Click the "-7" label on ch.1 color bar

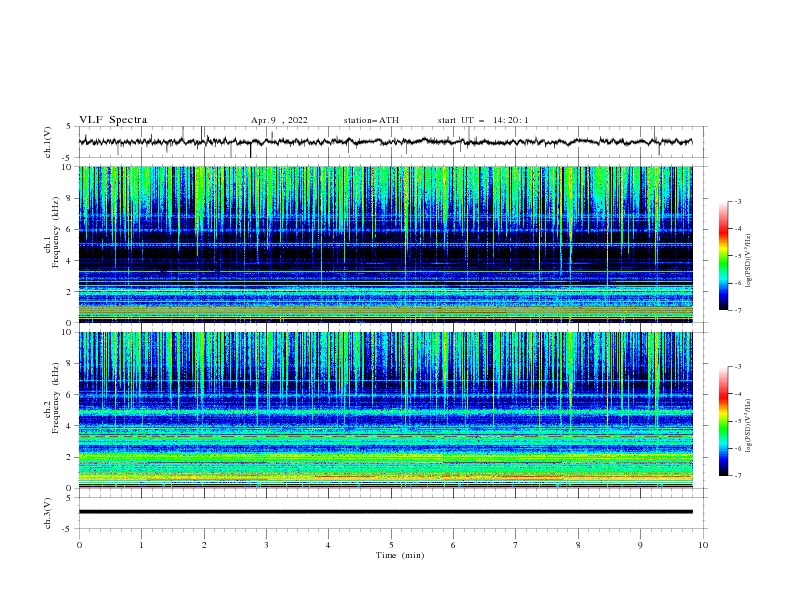tap(738, 310)
